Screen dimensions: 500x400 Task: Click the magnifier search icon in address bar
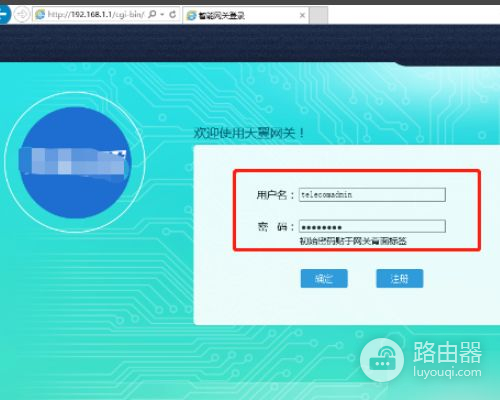point(152,14)
